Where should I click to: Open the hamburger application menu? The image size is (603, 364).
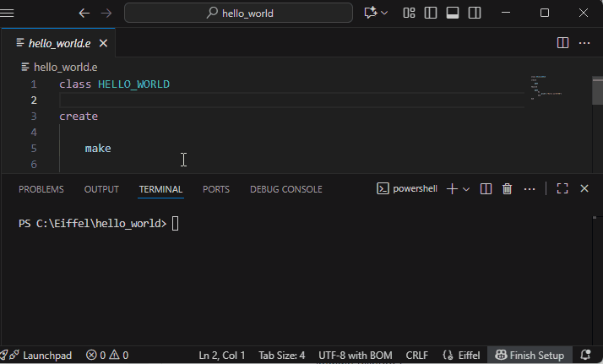pos(7,13)
